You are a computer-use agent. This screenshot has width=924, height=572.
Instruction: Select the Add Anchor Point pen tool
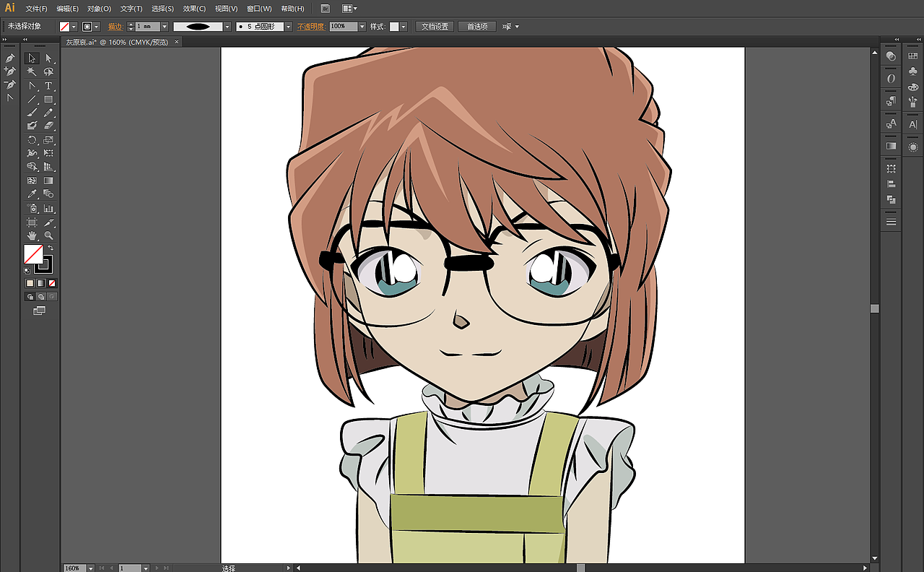[x=10, y=71]
